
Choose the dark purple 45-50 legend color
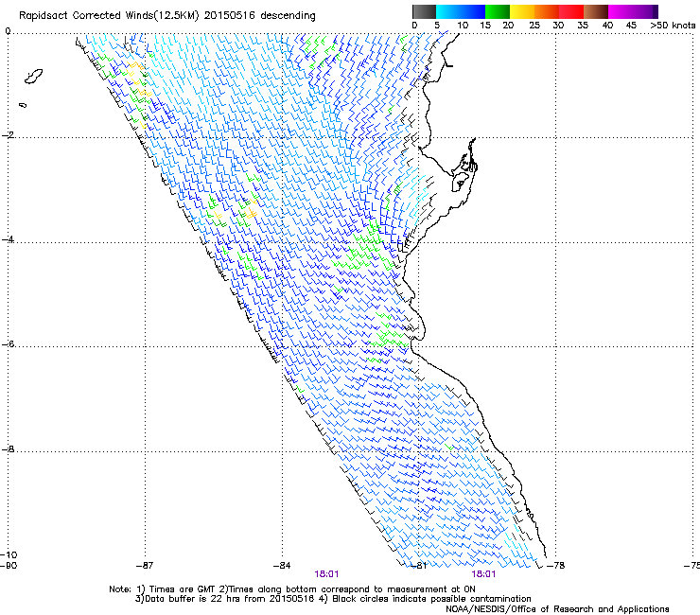pyautogui.click(x=647, y=11)
